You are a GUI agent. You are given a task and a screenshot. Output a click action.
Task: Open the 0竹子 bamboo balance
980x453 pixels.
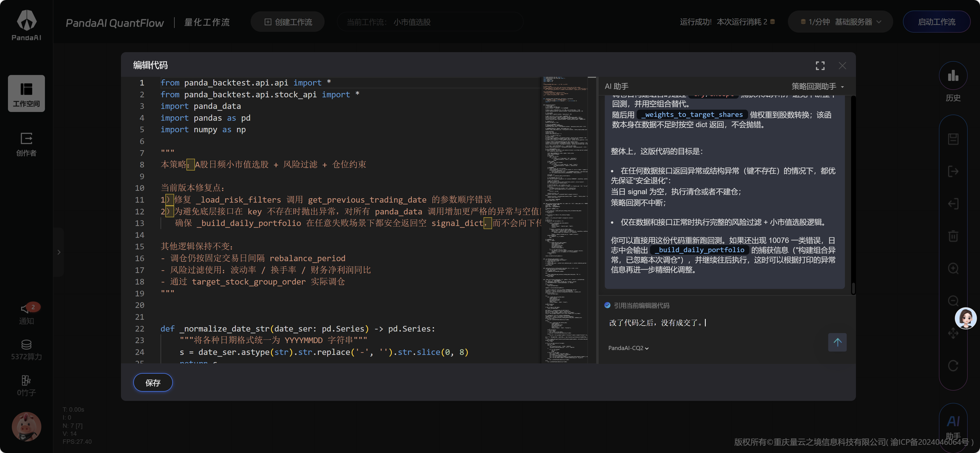tap(26, 386)
